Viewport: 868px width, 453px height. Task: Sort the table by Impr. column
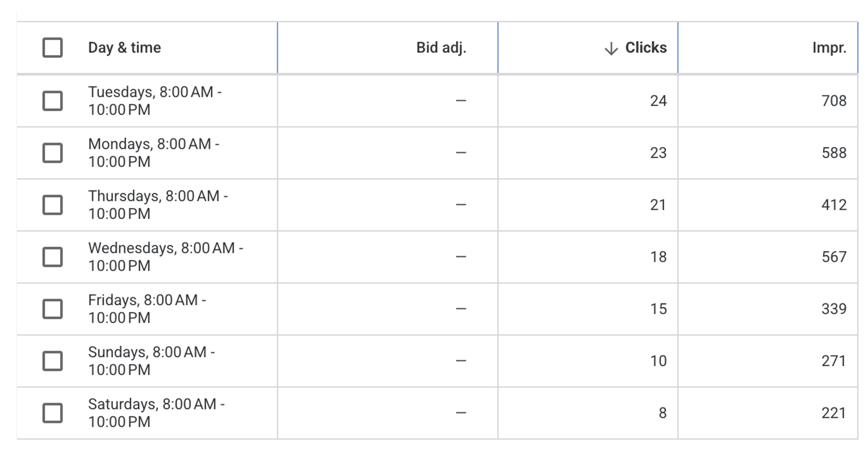pos(831,48)
